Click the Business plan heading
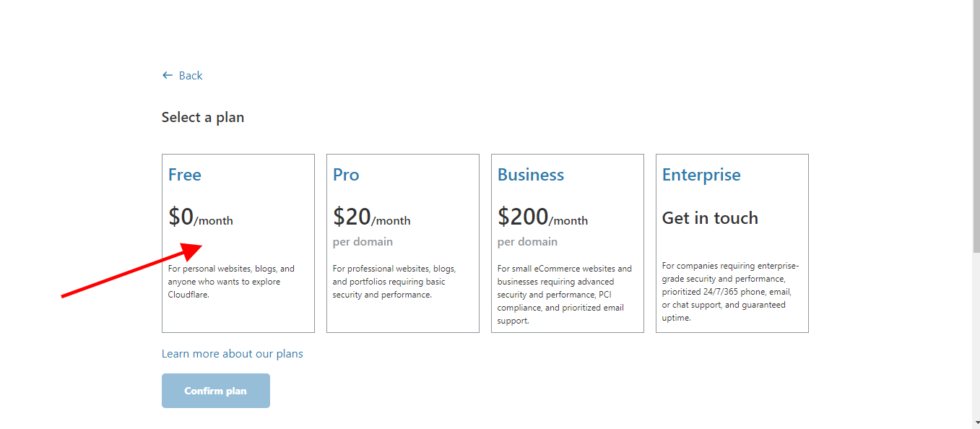 pyautogui.click(x=530, y=174)
